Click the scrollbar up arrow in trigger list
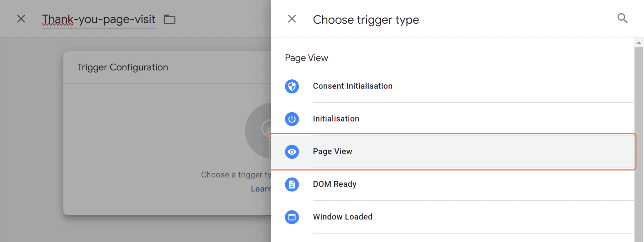This screenshot has width=644, height=242. [639, 43]
